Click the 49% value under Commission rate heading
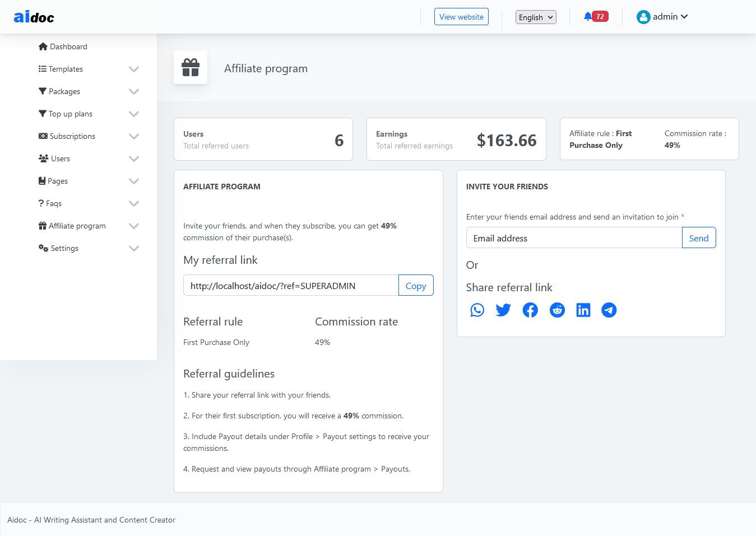 tap(323, 342)
